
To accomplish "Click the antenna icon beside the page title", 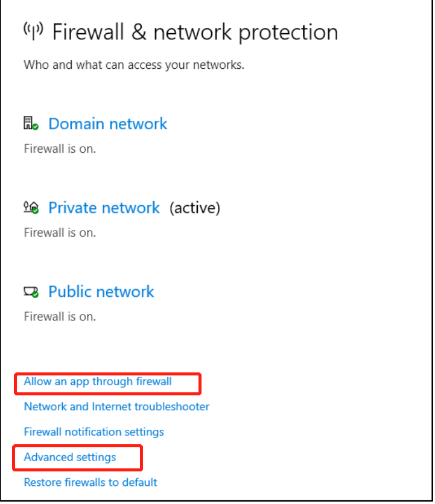I will tap(33, 30).
